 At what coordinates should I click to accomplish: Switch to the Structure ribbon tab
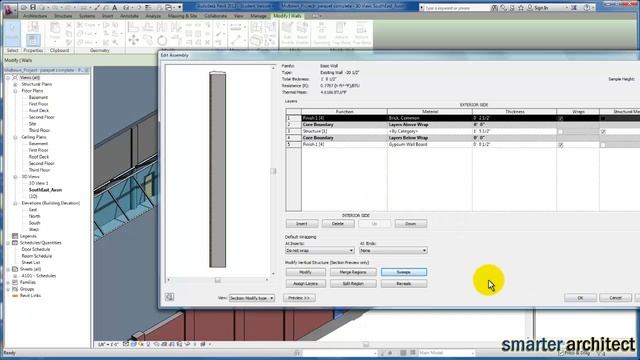(63, 16)
